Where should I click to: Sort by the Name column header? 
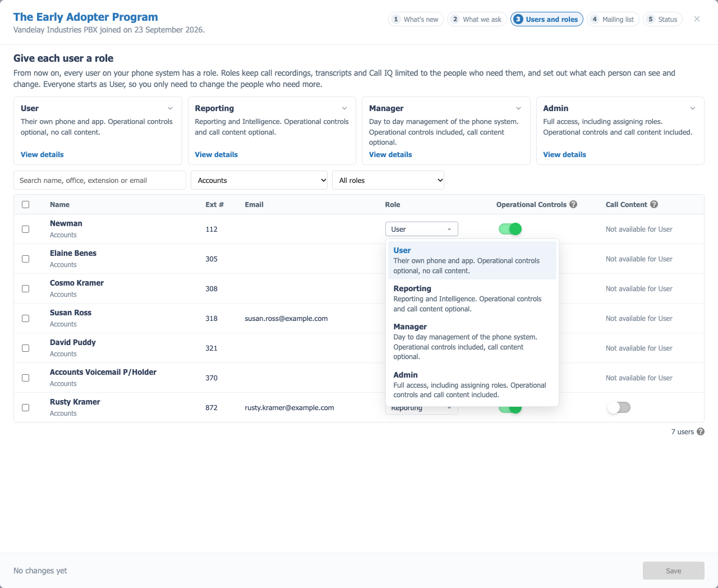point(59,204)
